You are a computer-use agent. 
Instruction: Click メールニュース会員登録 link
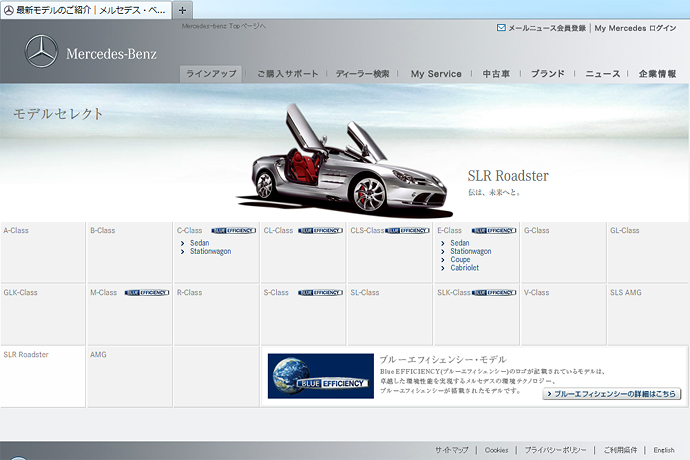(x=547, y=28)
